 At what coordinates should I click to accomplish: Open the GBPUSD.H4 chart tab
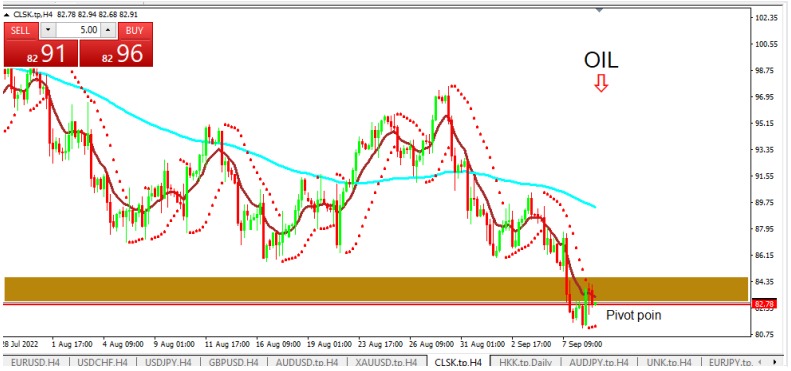pyautogui.click(x=233, y=362)
